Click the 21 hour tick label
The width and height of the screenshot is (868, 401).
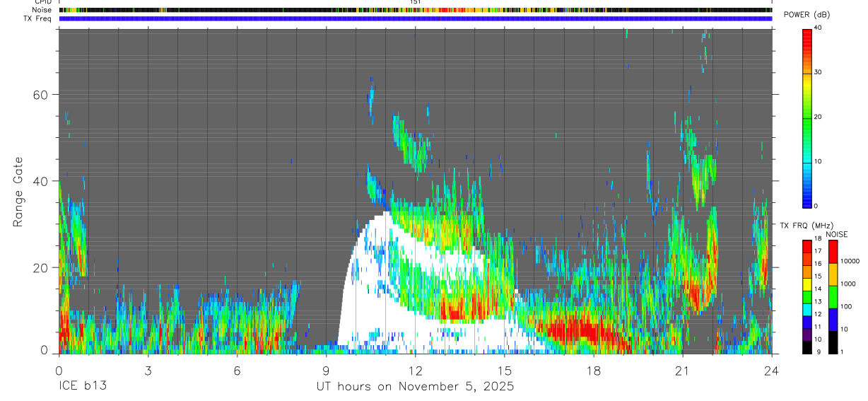(683, 371)
